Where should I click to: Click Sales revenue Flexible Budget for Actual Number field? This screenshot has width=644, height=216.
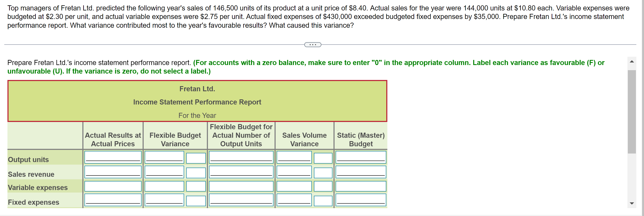click(x=241, y=172)
